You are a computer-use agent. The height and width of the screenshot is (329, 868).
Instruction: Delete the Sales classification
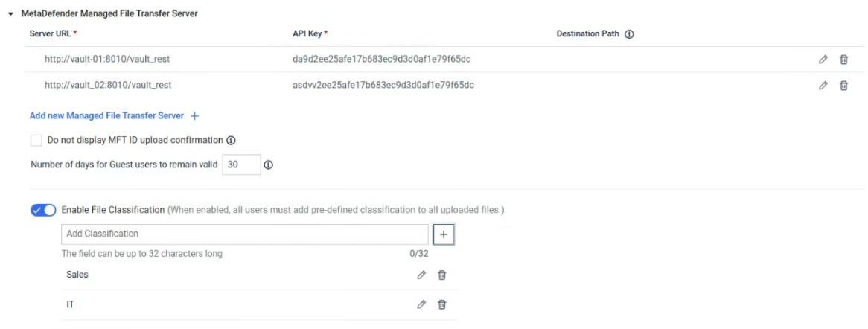[x=441, y=275]
